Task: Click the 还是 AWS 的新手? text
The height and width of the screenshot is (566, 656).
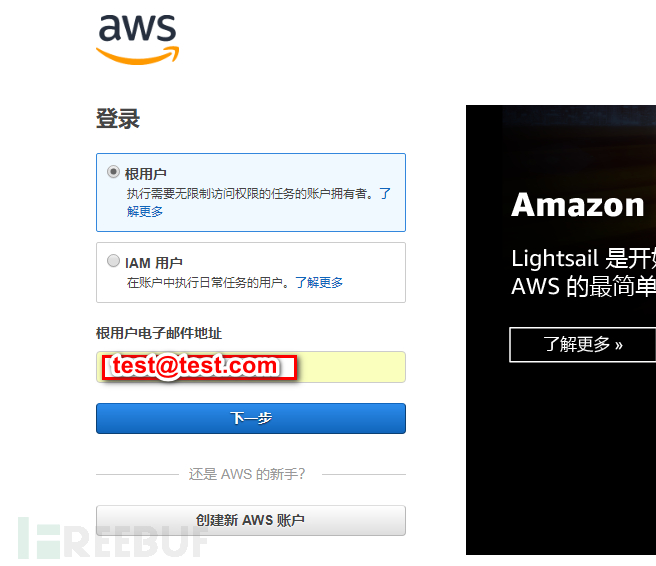Action: 247,474
